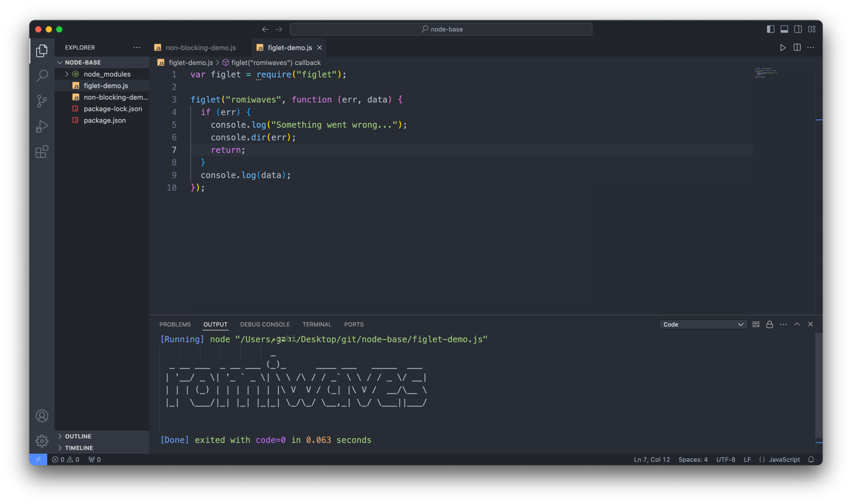Click the ports forwarded indicator
Viewport: 852px width, 504px height.
[94, 459]
